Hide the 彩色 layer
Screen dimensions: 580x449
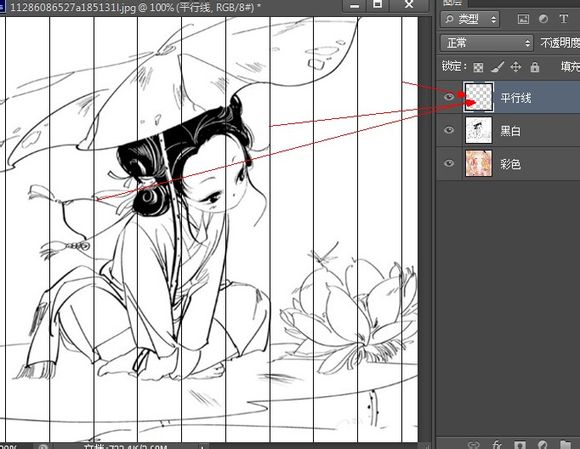[449, 163]
